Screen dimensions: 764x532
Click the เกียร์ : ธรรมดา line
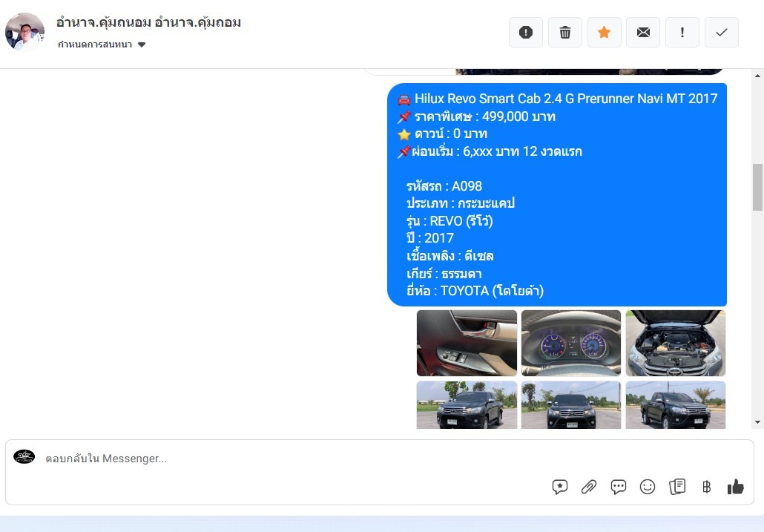[x=444, y=273]
